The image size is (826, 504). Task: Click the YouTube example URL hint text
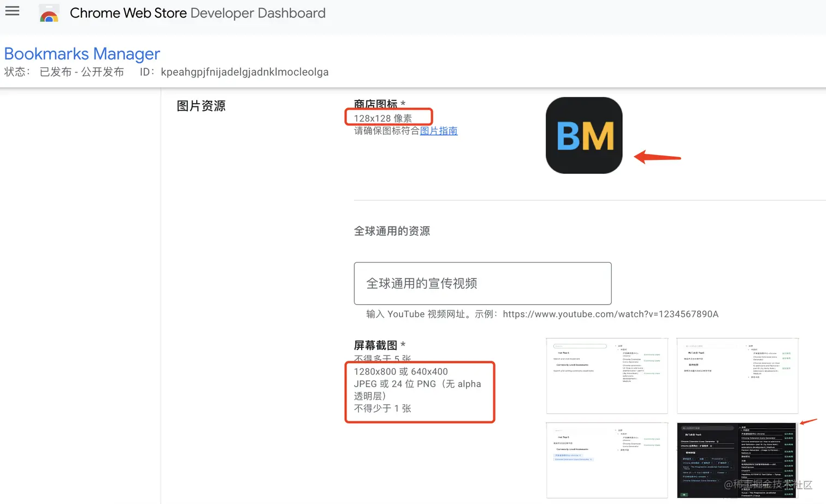click(x=542, y=314)
